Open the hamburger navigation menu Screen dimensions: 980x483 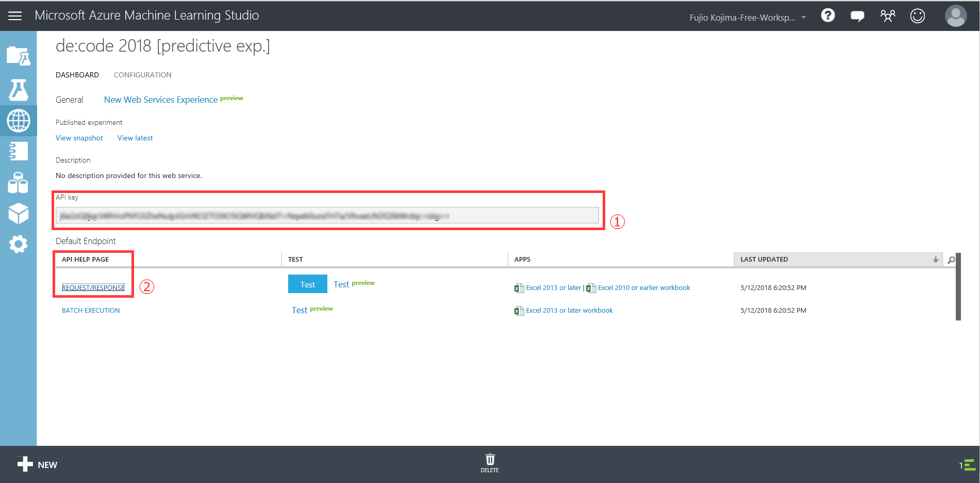[x=15, y=16]
